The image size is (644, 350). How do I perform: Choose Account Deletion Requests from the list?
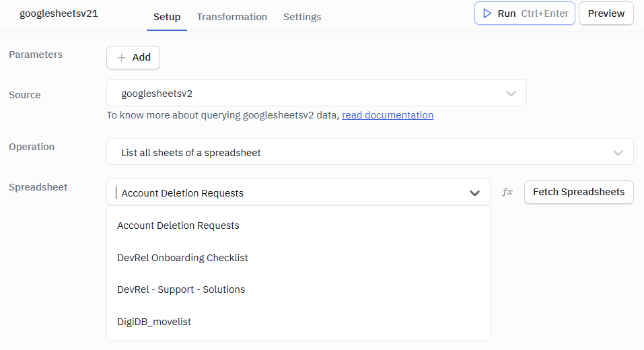coord(298,225)
